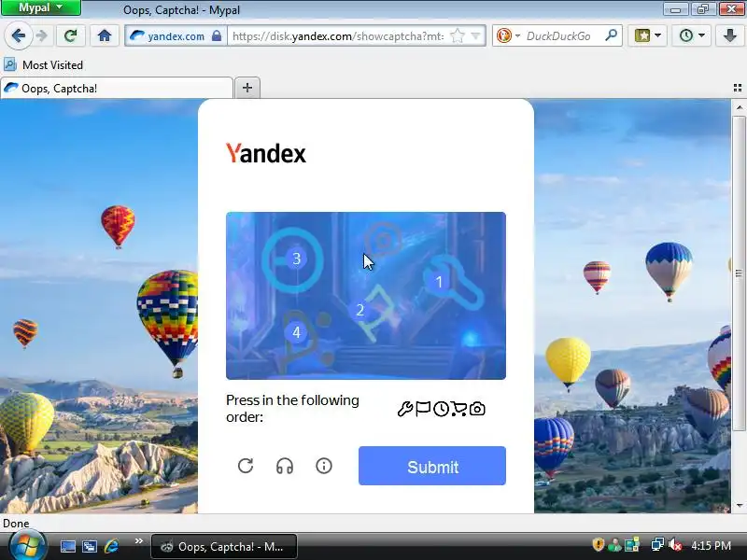Open the history clock dropdown
The height and width of the screenshot is (560, 747).
[691, 35]
